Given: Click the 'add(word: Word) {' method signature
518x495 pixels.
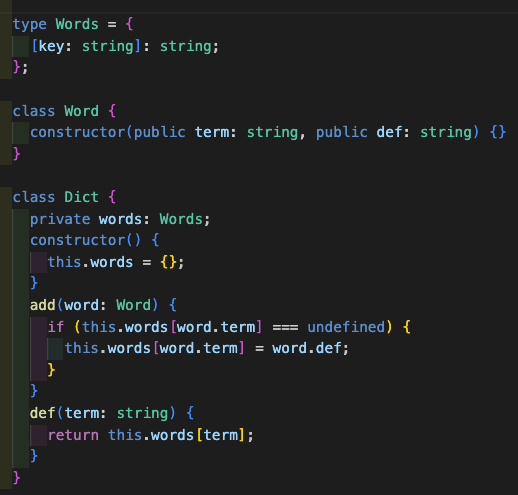Looking at the screenshot, I should [103, 305].
